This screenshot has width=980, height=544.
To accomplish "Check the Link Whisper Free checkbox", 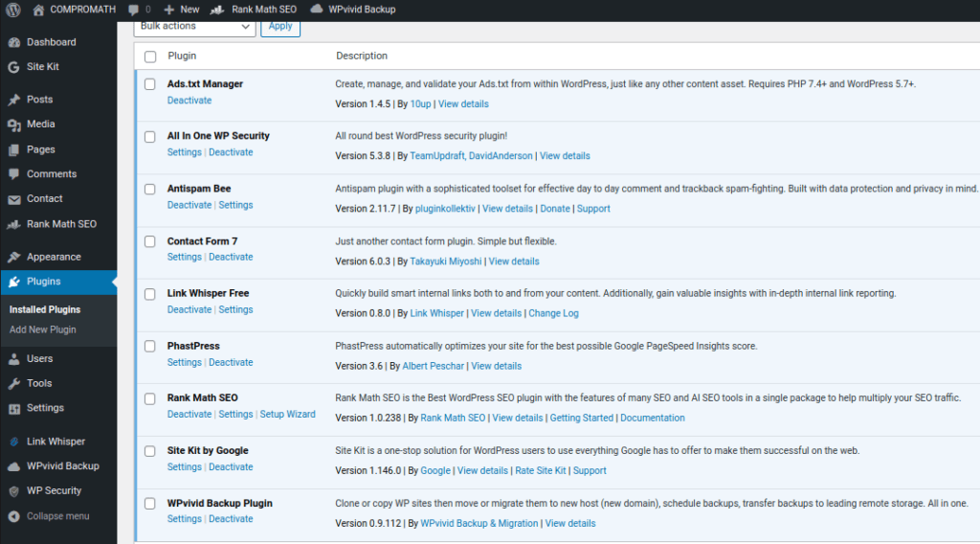I will pos(150,294).
